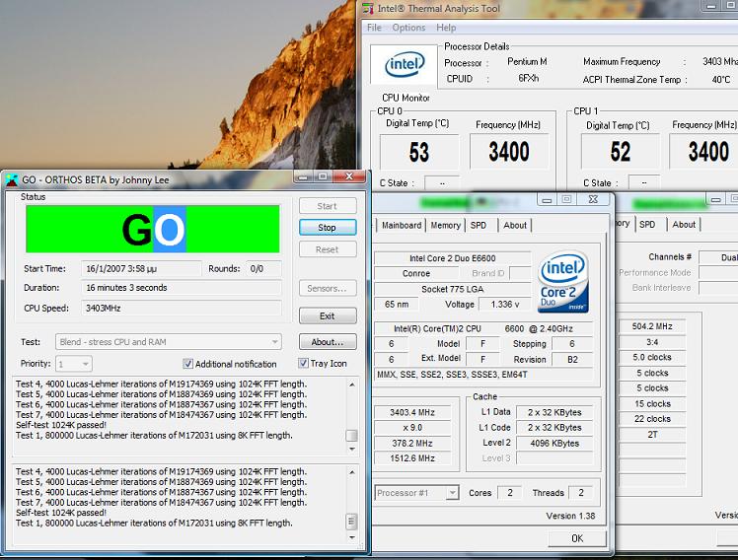Switch to About tab in front CPU-Z window
Image resolution: width=738 pixels, height=560 pixels.
(515, 225)
